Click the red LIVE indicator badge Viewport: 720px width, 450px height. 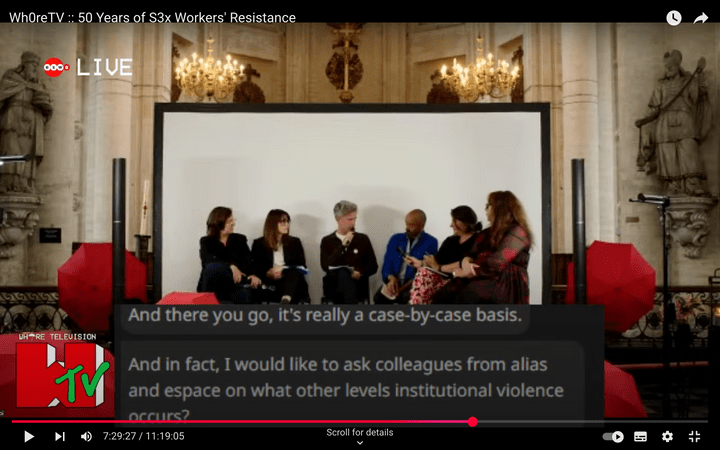point(88,68)
